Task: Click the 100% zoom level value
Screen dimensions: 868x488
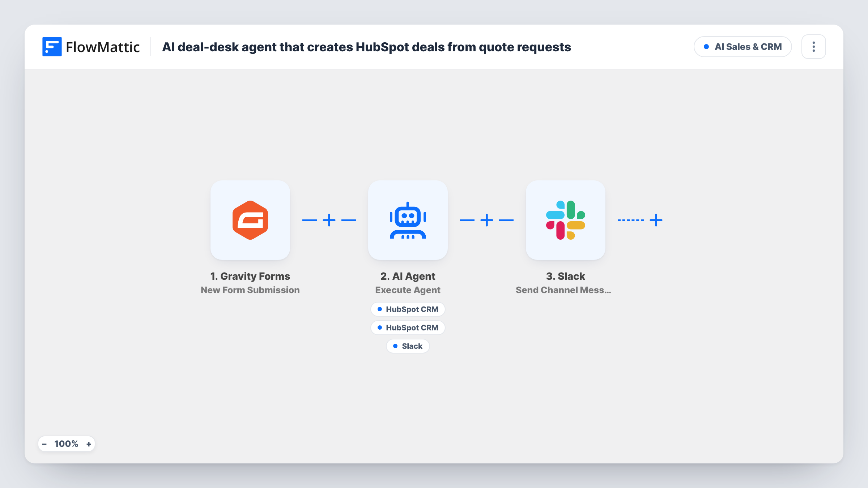Action: pos(66,444)
